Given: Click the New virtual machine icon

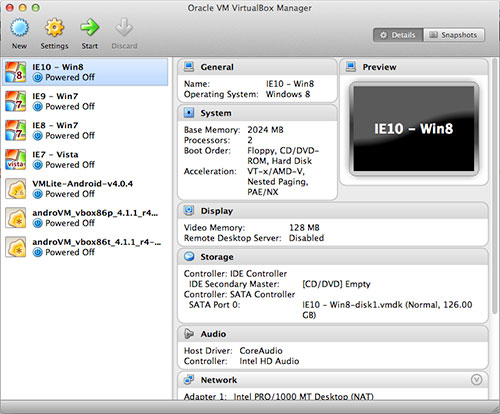Looking at the screenshot, I should [19, 28].
